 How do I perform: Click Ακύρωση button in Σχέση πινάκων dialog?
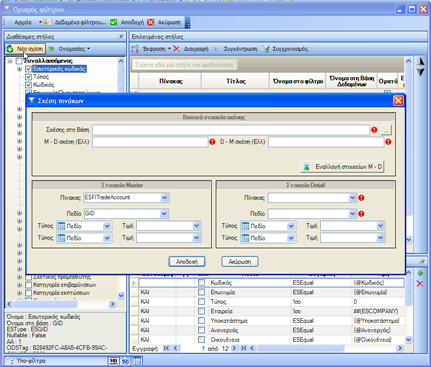(240, 262)
